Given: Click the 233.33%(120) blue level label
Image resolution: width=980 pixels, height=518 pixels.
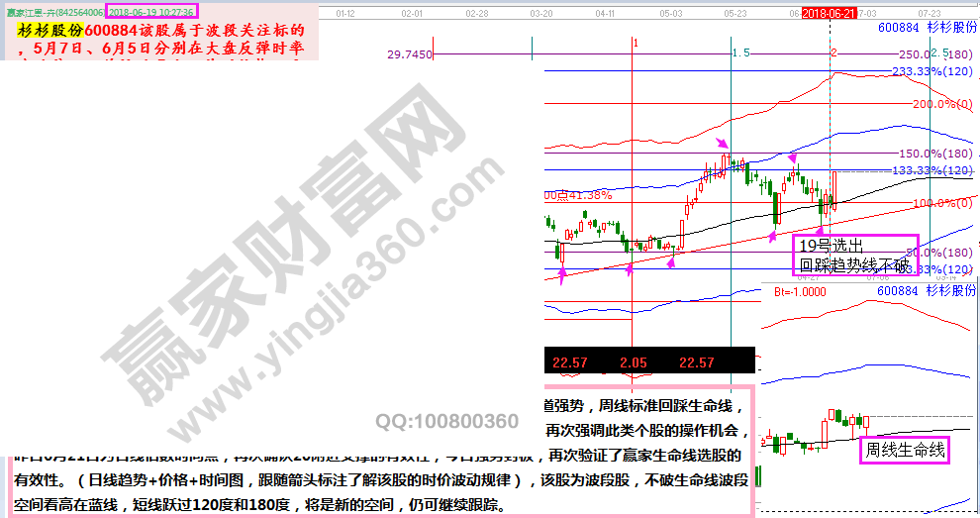Looking at the screenshot, I should [x=931, y=71].
